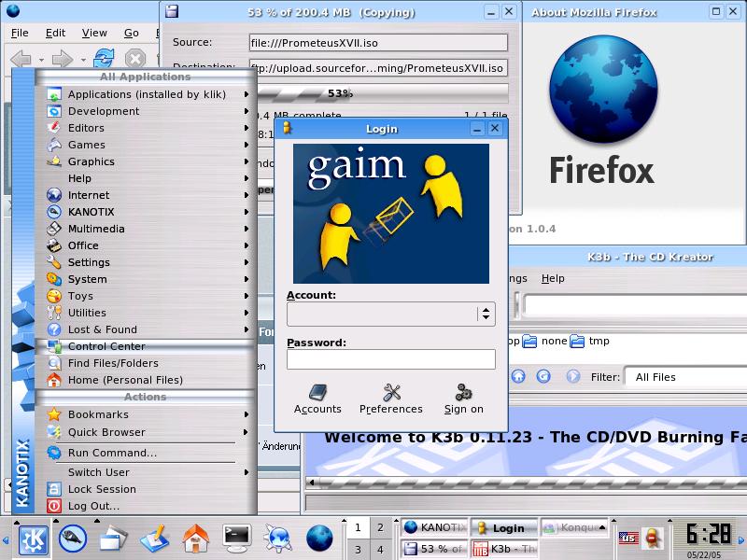Open the Edit menu in the browser

55,33
